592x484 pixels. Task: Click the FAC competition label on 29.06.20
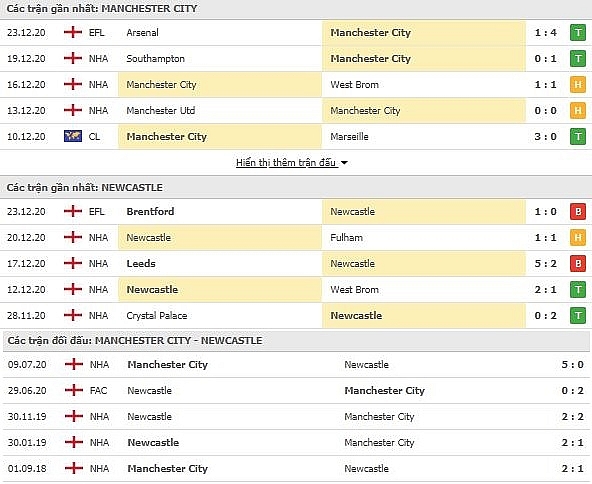[99, 390]
